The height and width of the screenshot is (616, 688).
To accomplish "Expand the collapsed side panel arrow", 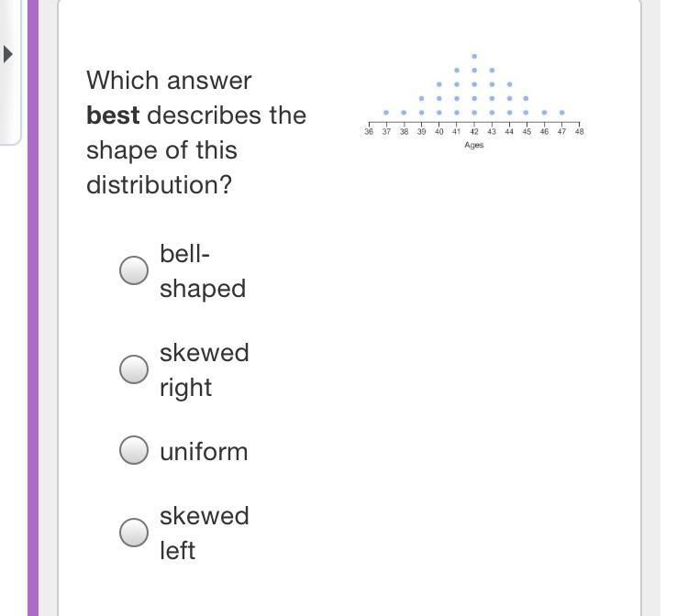I will (7, 54).
